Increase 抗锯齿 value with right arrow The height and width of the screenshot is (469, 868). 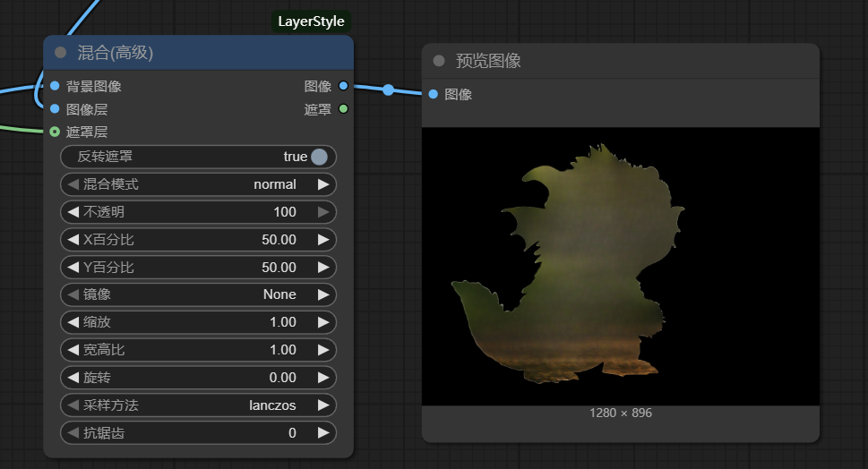(x=323, y=432)
